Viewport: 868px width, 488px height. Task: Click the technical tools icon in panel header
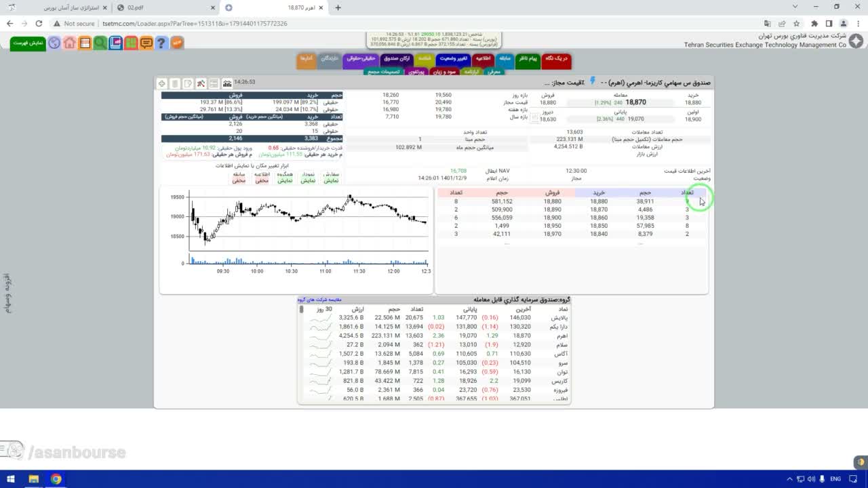[201, 83]
